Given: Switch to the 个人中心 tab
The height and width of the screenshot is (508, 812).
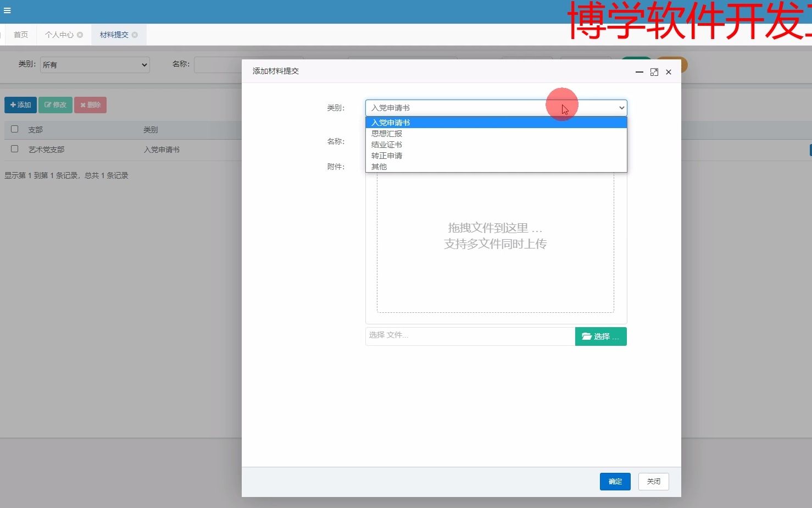Looking at the screenshot, I should point(59,35).
